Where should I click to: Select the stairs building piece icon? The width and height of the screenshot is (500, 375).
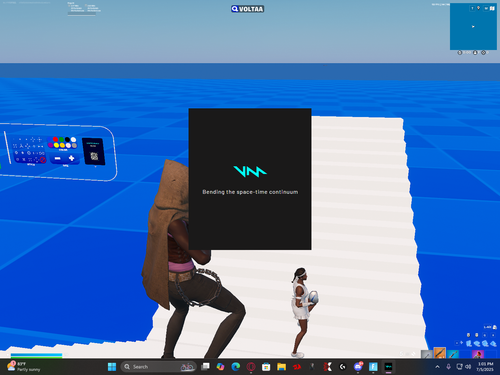tap(485, 344)
